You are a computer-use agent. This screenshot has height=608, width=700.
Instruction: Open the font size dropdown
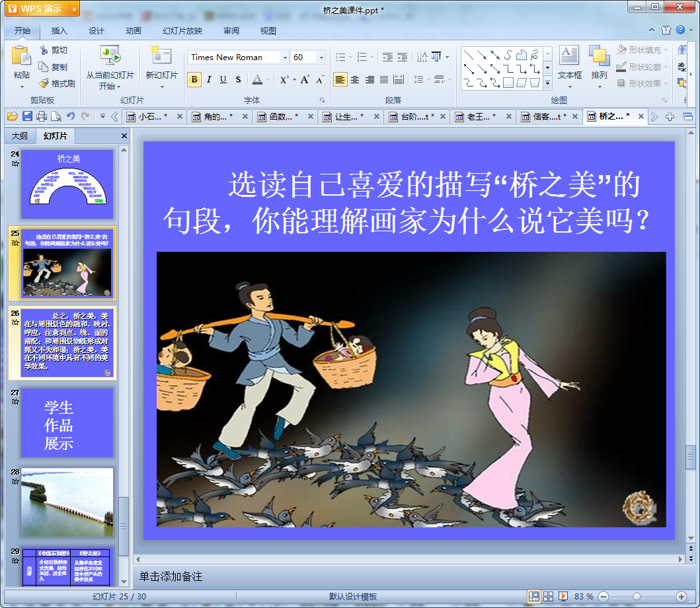point(321,57)
